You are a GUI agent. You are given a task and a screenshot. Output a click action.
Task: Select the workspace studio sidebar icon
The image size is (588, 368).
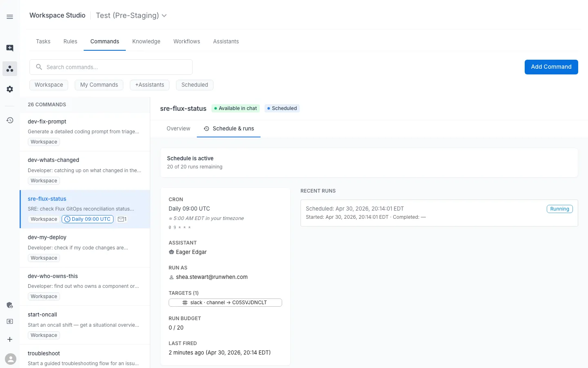click(x=10, y=69)
